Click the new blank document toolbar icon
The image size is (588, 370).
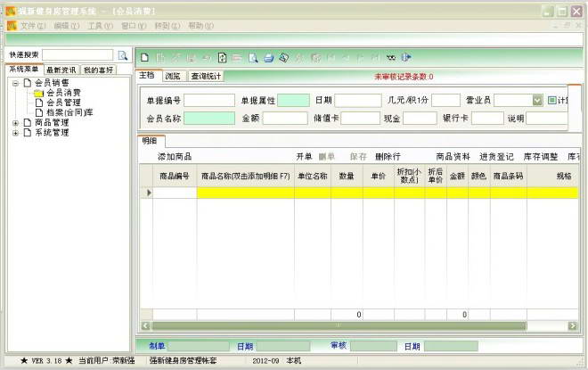pyautogui.click(x=144, y=57)
